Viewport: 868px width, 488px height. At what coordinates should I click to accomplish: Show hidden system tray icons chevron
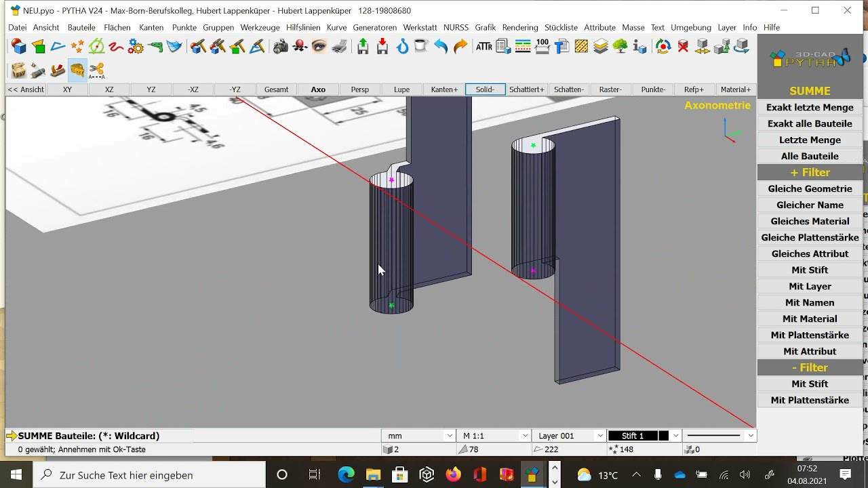point(636,475)
